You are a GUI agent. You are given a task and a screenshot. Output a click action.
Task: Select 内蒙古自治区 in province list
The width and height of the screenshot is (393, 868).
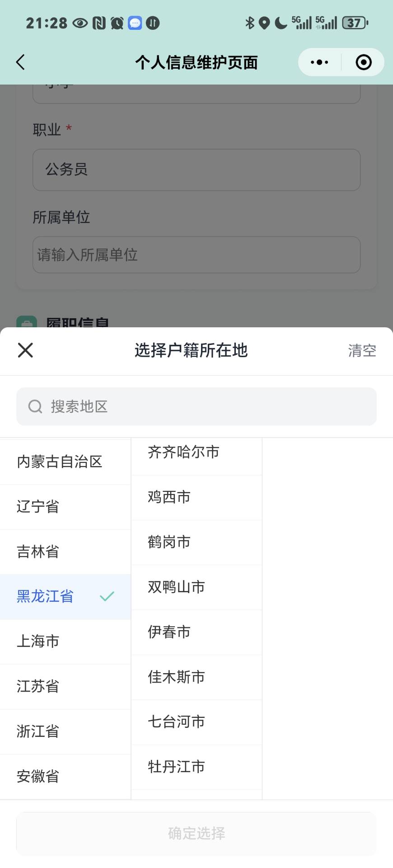tap(60, 462)
